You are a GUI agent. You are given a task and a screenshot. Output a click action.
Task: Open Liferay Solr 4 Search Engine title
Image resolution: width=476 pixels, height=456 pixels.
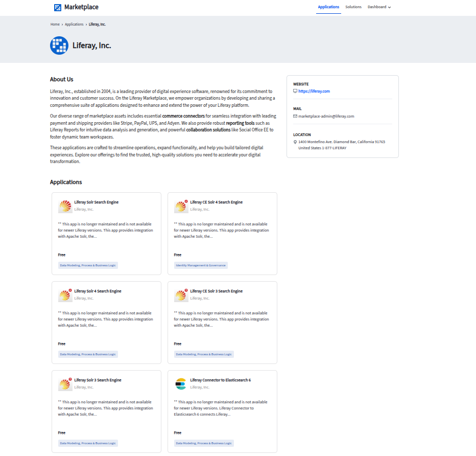(98, 291)
